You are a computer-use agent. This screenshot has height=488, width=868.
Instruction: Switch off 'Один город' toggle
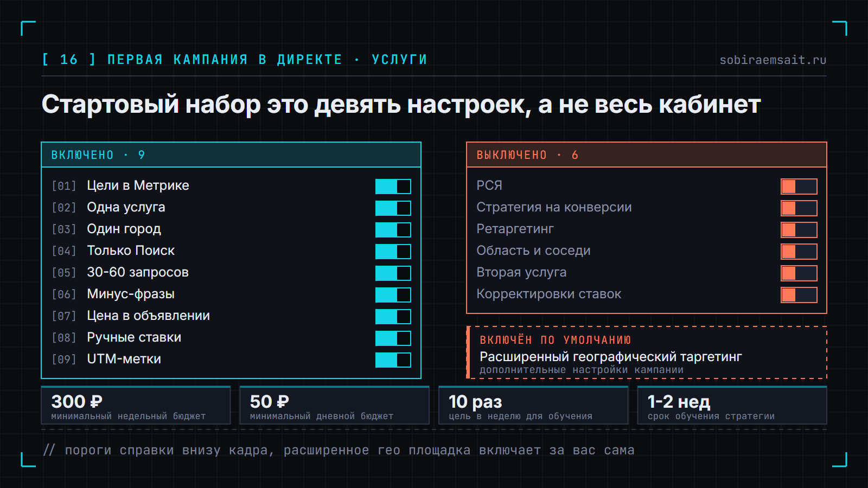(393, 230)
